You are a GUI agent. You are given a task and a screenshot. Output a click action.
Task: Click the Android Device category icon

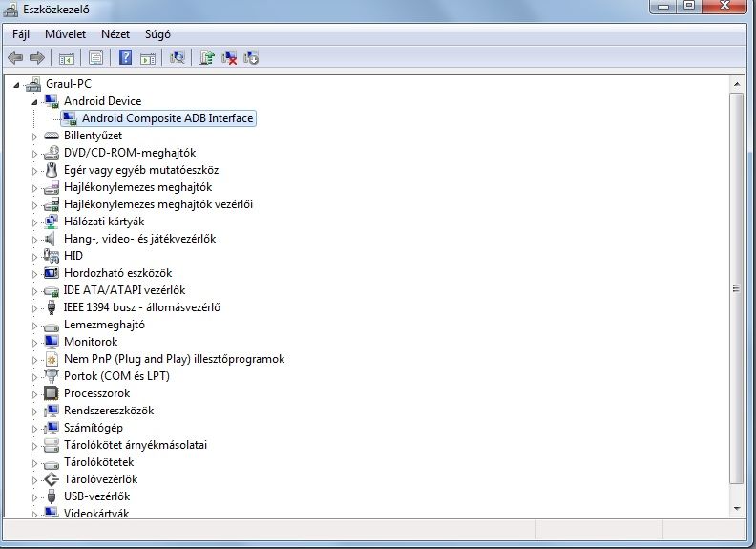click(x=52, y=101)
